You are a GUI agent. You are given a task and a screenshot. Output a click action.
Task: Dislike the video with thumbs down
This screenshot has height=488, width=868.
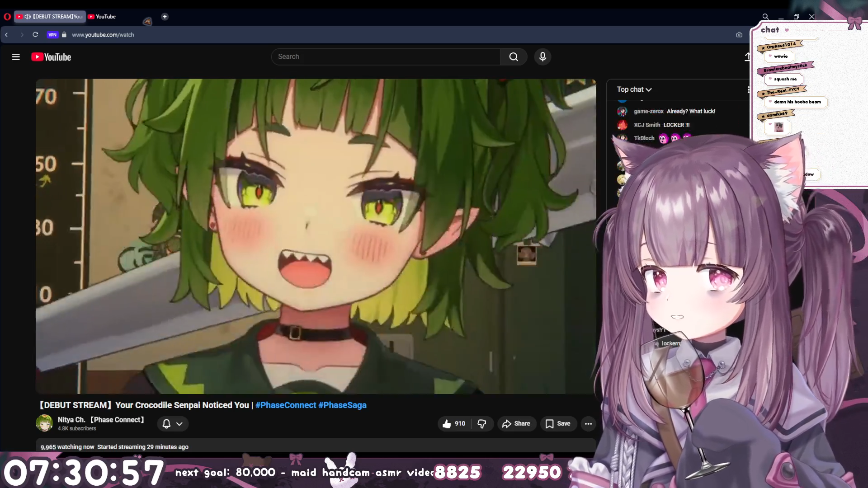pyautogui.click(x=482, y=424)
